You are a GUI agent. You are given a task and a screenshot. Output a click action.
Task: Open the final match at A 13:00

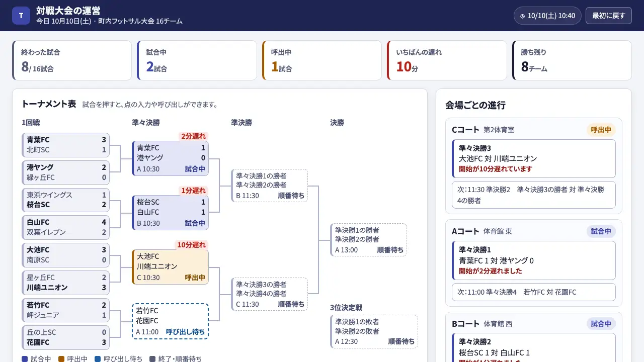pos(369,240)
